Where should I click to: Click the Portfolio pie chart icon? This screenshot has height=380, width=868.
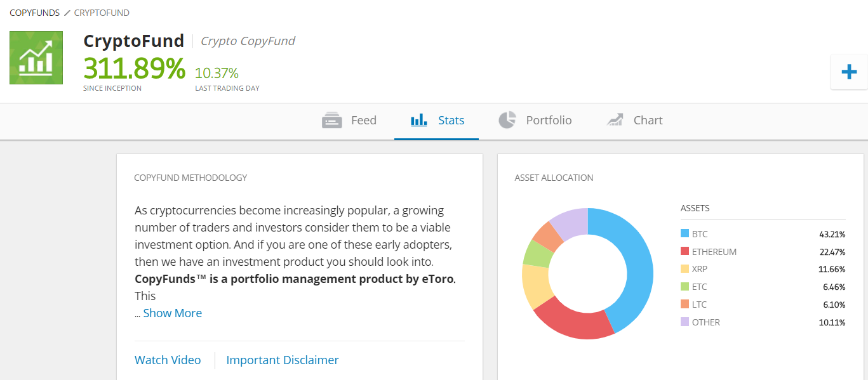click(507, 120)
